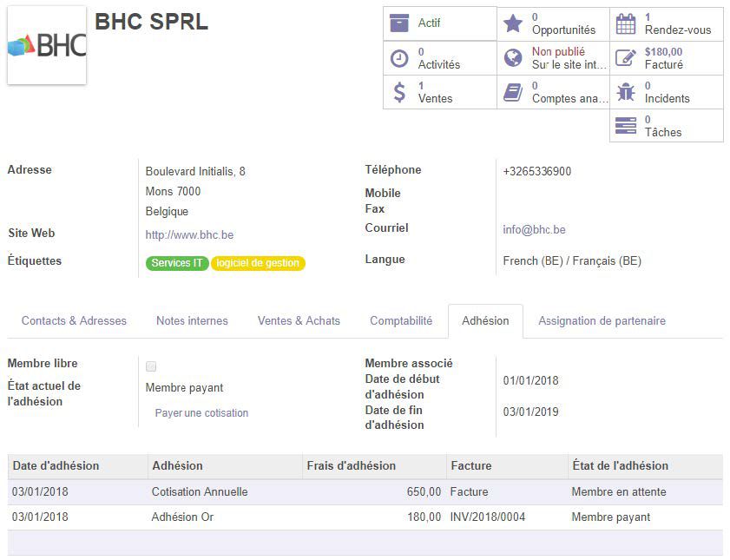Toggle the Membre libre checkbox
The width and height of the screenshot is (730, 560).
[x=151, y=366]
